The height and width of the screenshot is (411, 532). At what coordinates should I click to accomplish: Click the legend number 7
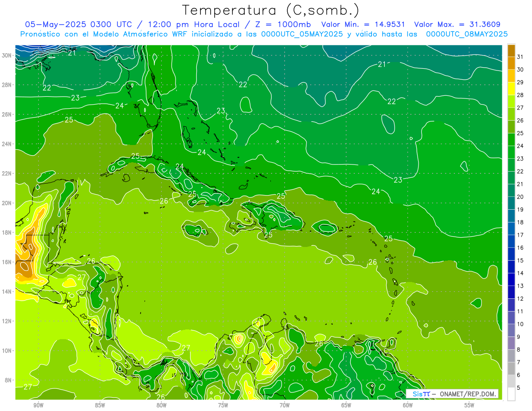pos(519,362)
